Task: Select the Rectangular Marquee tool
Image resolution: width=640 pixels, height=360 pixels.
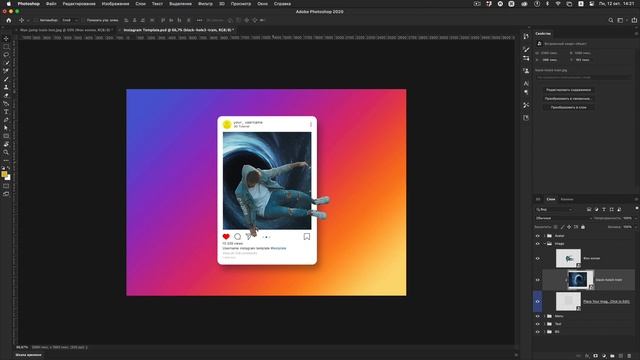Action: pos(6,47)
